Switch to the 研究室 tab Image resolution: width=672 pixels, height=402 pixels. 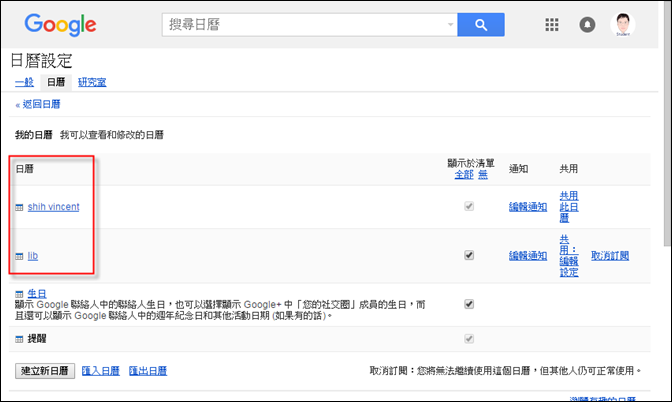point(92,82)
